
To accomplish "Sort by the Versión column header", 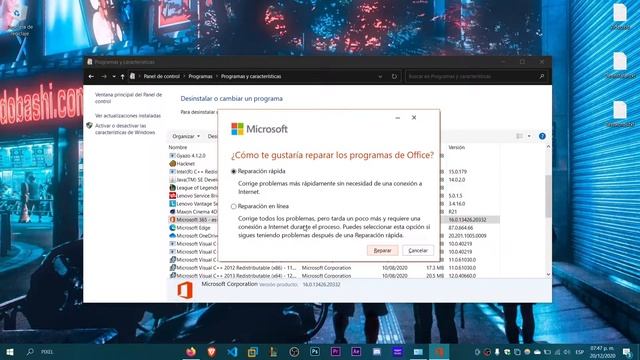I will click(456, 147).
